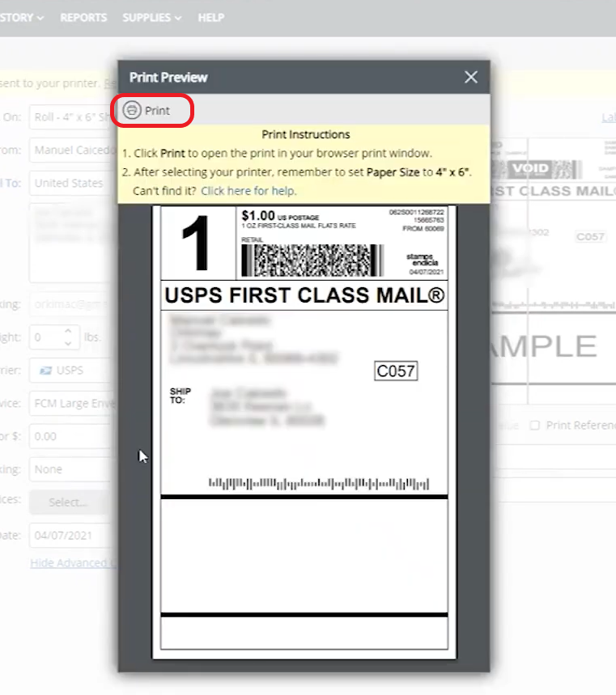This screenshot has height=695, width=616.
Task: Open the REPORTS menu
Action: (83, 18)
